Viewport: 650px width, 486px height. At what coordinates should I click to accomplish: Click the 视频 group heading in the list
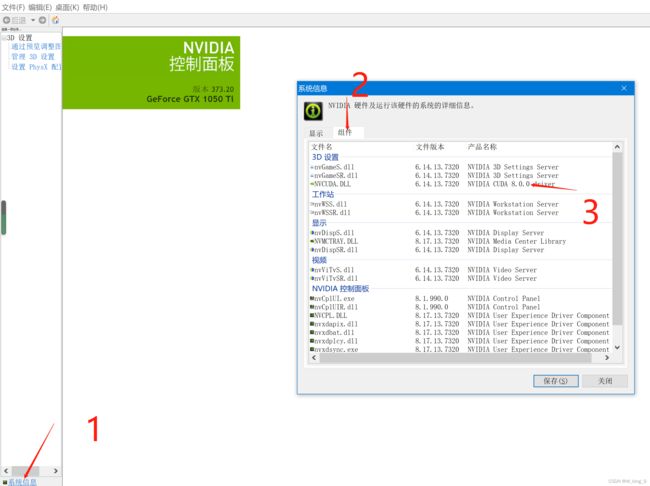pos(319,260)
